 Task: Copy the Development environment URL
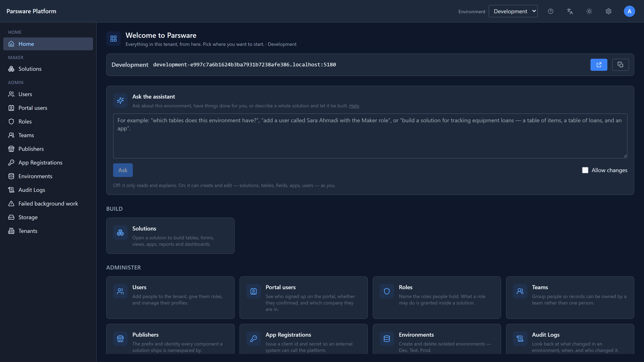click(x=620, y=65)
